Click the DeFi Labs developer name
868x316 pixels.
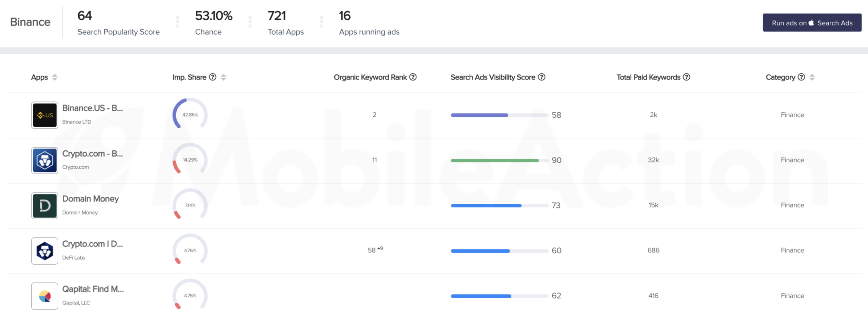[74, 258]
